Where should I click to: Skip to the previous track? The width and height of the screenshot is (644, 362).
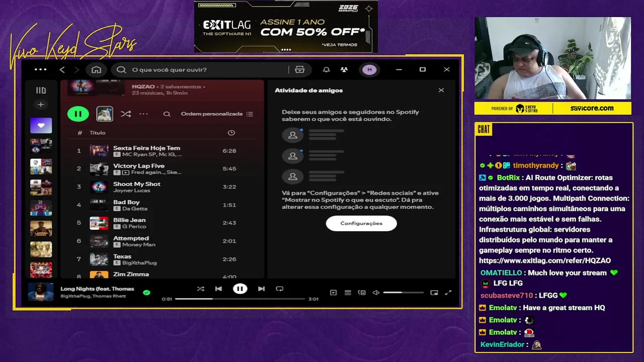tap(218, 289)
